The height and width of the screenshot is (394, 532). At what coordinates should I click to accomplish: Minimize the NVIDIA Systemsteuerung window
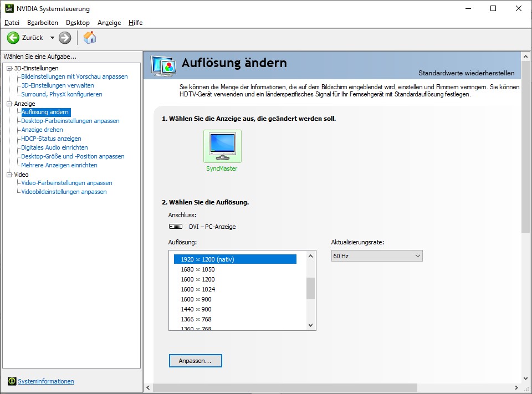pos(469,8)
